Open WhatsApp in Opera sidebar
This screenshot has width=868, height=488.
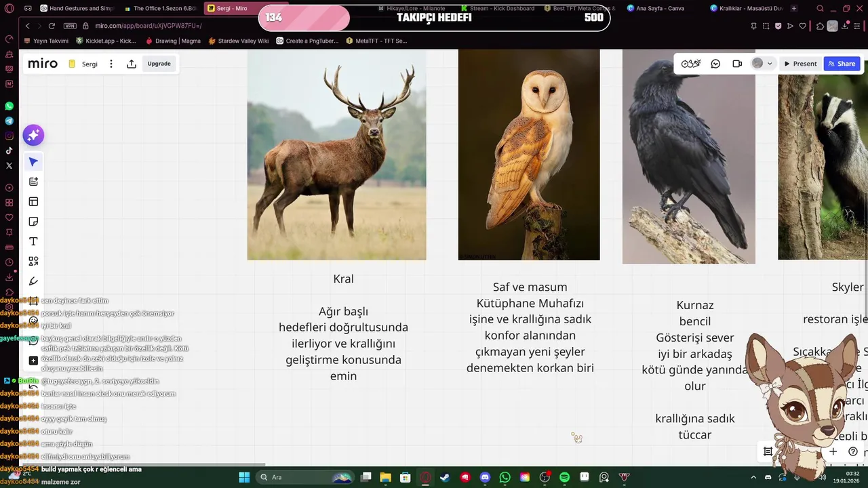pyautogui.click(x=9, y=106)
